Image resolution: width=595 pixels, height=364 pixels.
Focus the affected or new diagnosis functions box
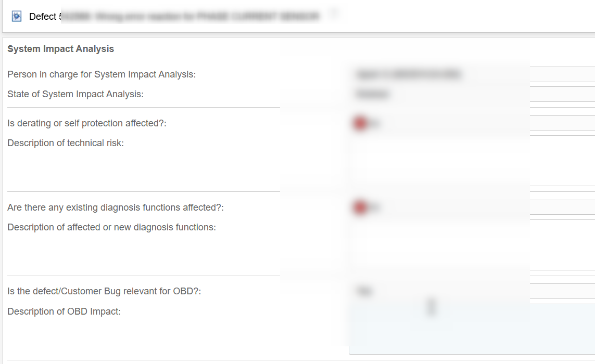(471, 245)
